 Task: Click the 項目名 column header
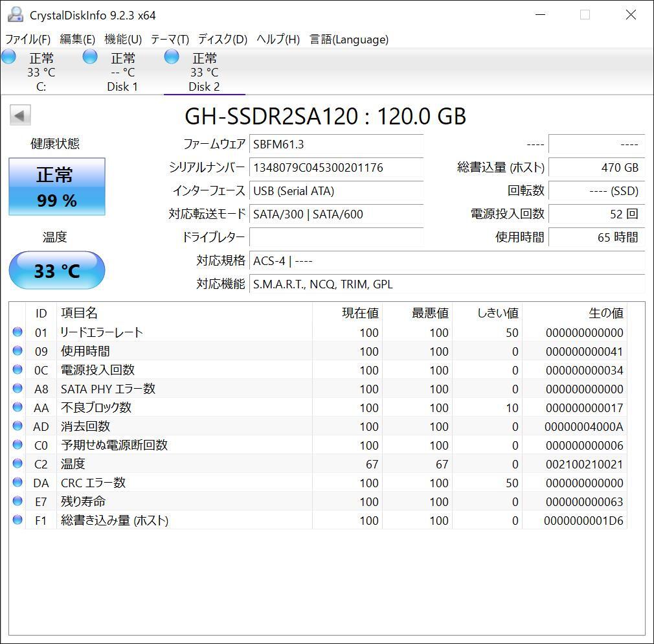(x=79, y=314)
